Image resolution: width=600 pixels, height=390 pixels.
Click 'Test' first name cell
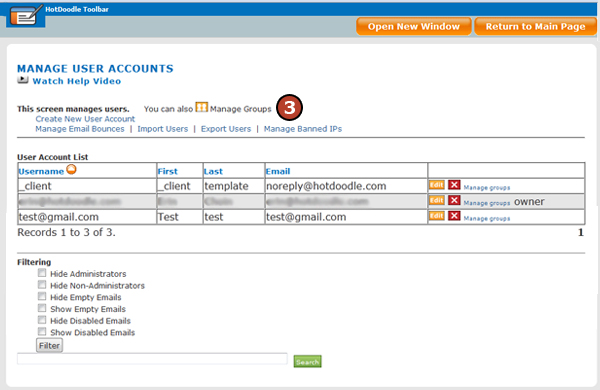click(x=180, y=217)
